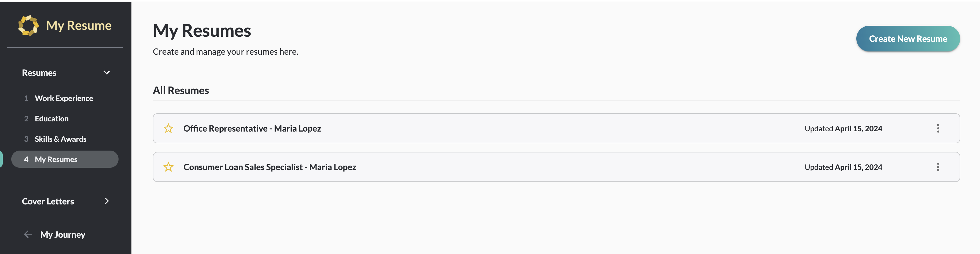Image resolution: width=980 pixels, height=254 pixels.
Task: Select My Resumes sidebar item
Action: pos(56,159)
